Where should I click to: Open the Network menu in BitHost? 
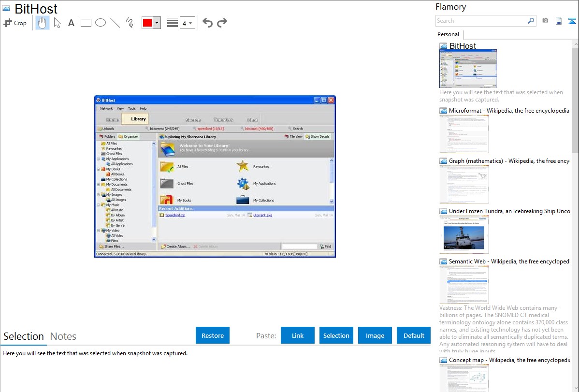click(x=106, y=109)
